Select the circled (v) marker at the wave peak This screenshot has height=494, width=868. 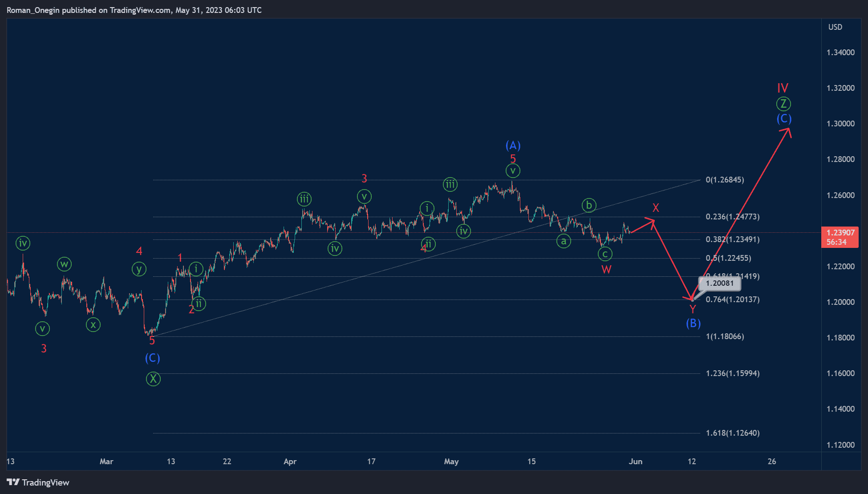(x=513, y=170)
